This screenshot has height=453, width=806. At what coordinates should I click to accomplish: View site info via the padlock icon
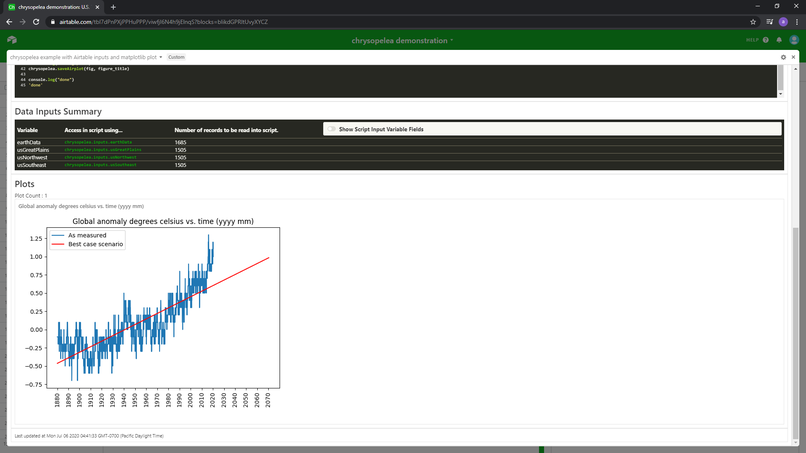coord(52,22)
